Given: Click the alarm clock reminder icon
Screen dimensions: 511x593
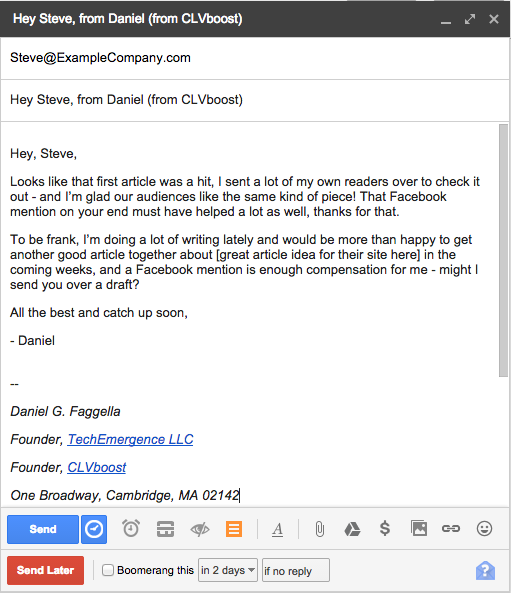Looking at the screenshot, I should pos(131,528).
